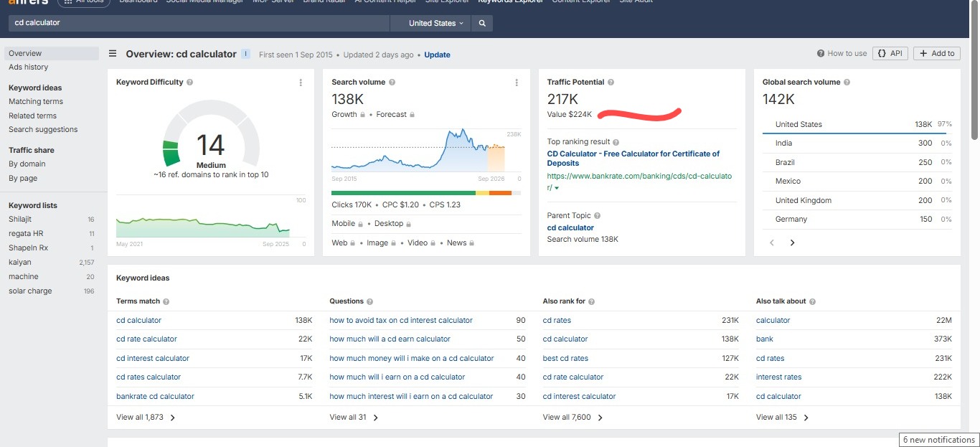Select Ads history in sidebar
The image size is (980, 447).
pyautogui.click(x=29, y=67)
